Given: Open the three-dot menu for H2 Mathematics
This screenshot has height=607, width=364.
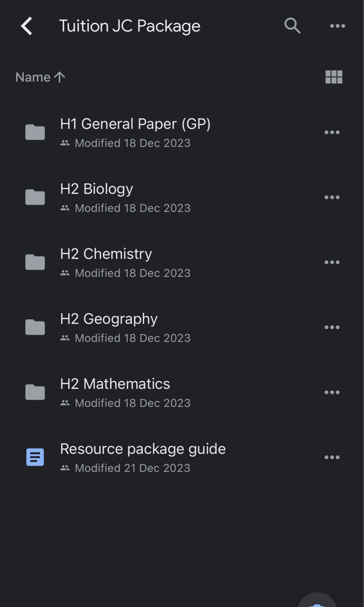Looking at the screenshot, I should [332, 392].
